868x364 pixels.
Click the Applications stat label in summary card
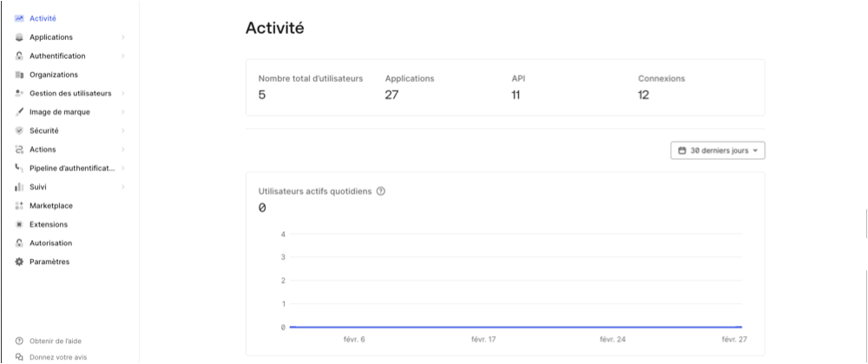(x=410, y=79)
